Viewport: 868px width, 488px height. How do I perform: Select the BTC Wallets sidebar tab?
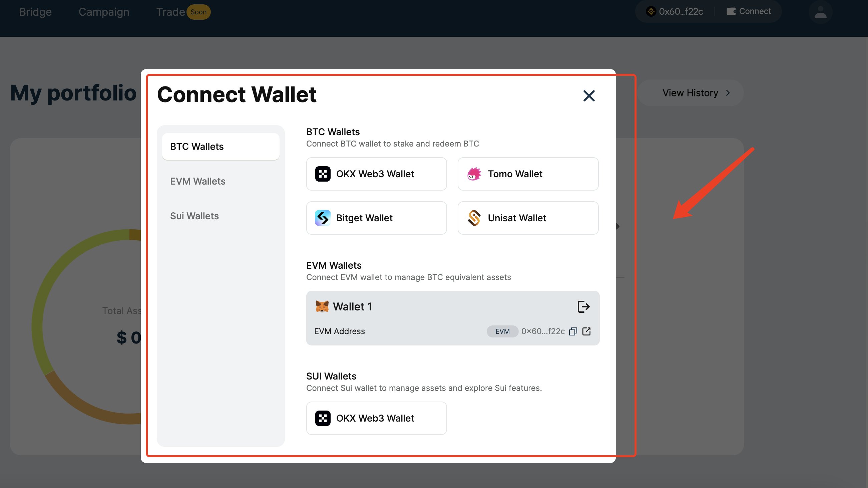pyautogui.click(x=221, y=147)
